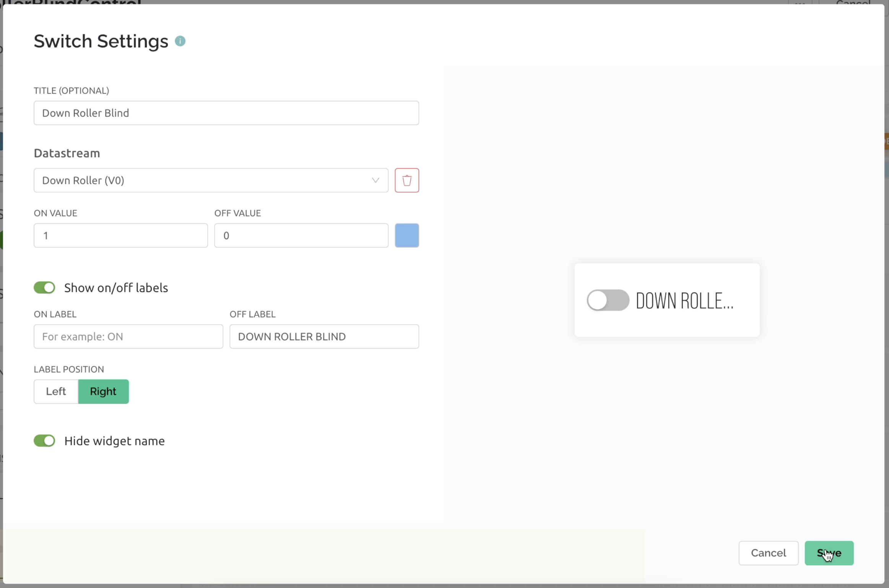The width and height of the screenshot is (889, 588).
Task: Focus the OFF VALUE field containing 0
Action: [301, 236]
